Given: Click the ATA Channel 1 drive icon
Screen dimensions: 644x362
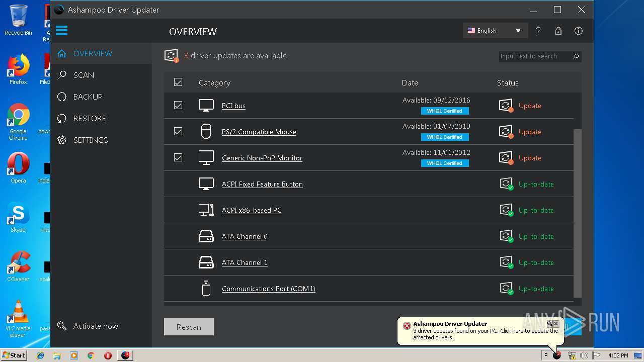Looking at the screenshot, I should pos(206,262).
